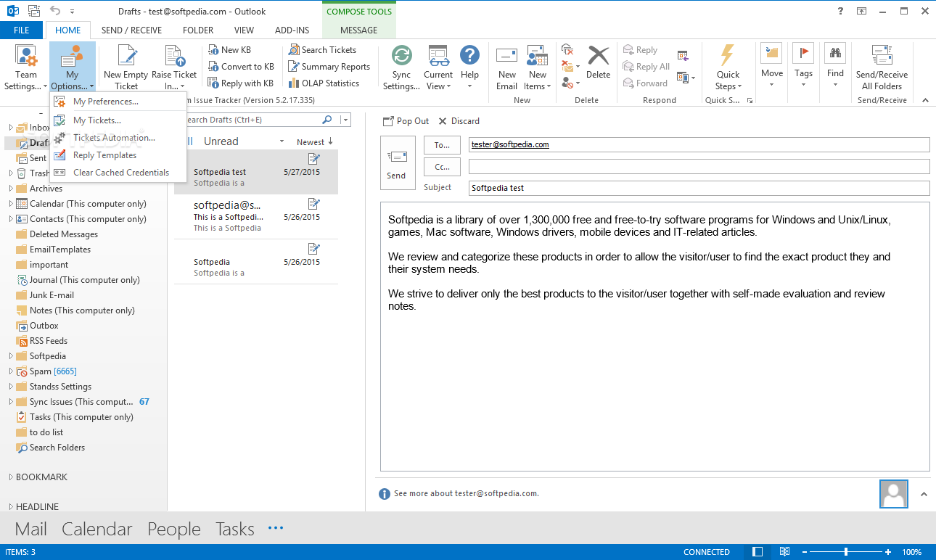Expand the Archives folder
This screenshot has height=560, width=936.
click(x=11, y=189)
